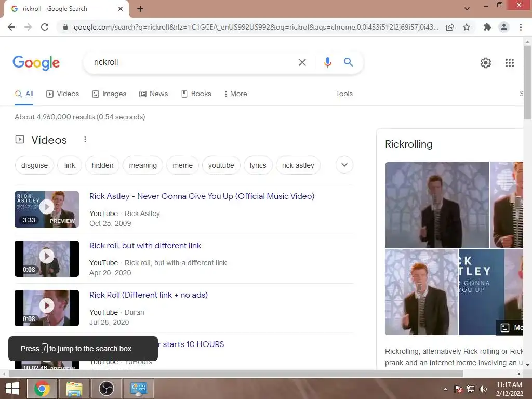The height and width of the screenshot is (399, 532).
Task: Switch to the News tab
Action: coord(154,94)
